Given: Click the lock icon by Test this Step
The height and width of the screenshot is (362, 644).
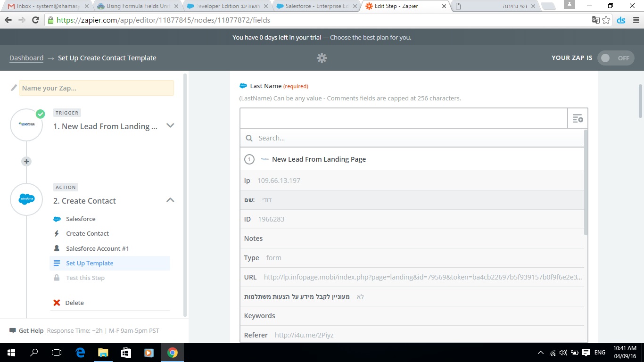Looking at the screenshot, I should [57, 278].
